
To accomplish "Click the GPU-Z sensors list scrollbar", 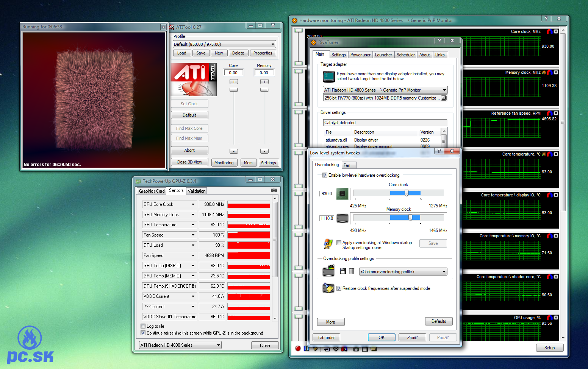I will pos(275,258).
